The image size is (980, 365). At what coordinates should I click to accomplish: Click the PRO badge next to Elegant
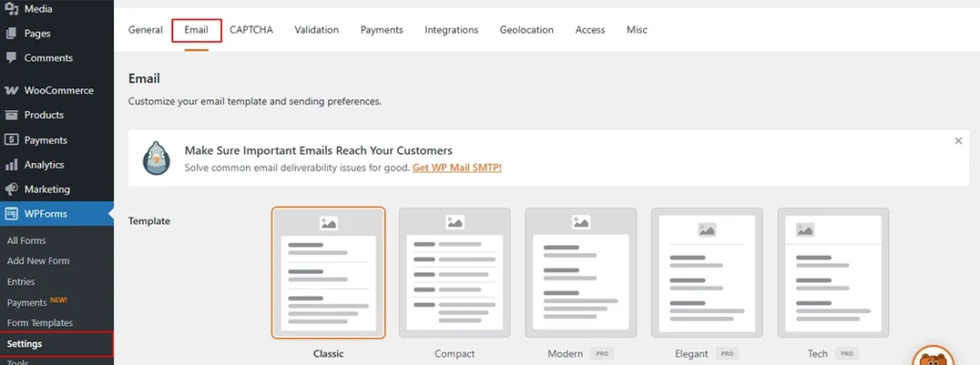click(727, 354)
